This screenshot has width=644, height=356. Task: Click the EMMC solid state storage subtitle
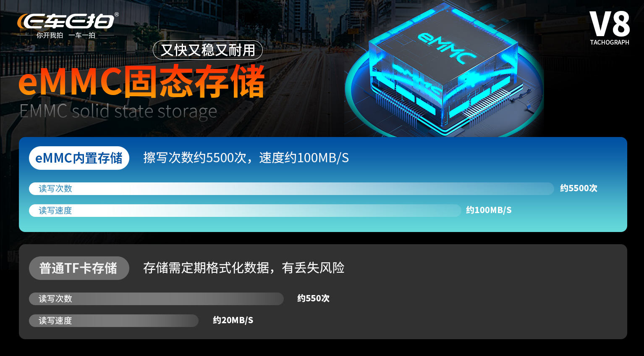tap(118, 111)
